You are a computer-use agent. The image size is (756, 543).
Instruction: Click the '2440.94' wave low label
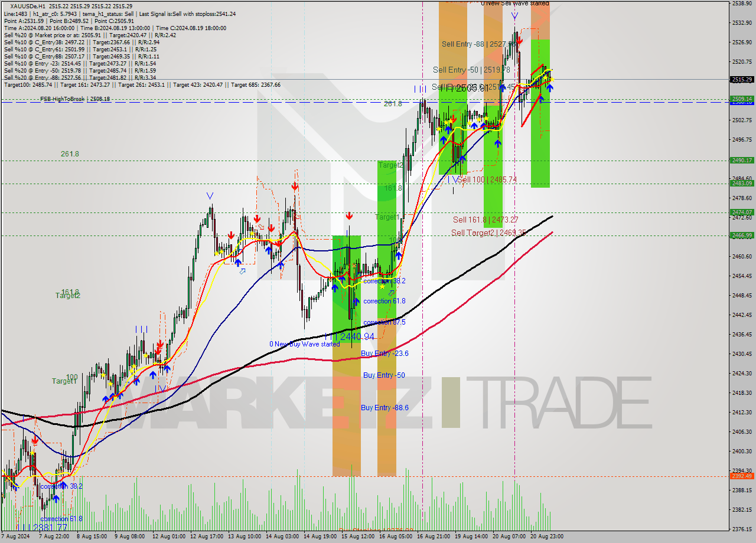pos(357,337)
